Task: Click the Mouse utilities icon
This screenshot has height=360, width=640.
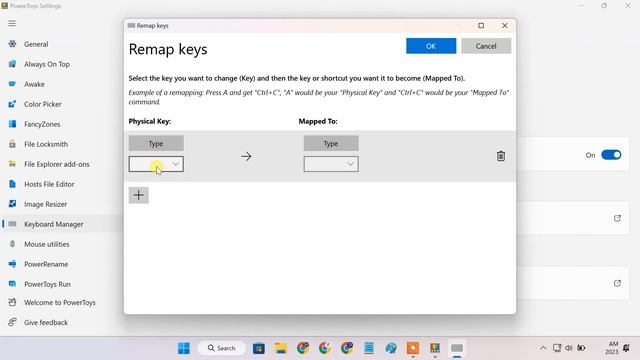Action: [12, 244]
